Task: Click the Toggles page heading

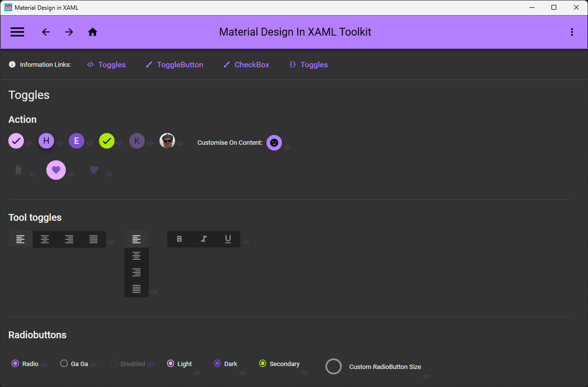Action: 29,95
